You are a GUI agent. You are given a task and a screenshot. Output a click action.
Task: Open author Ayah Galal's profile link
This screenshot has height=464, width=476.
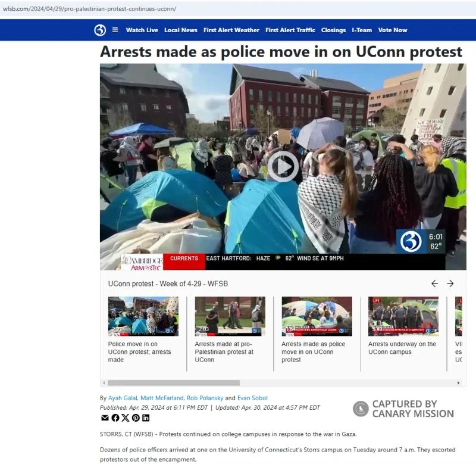(123, 398)
